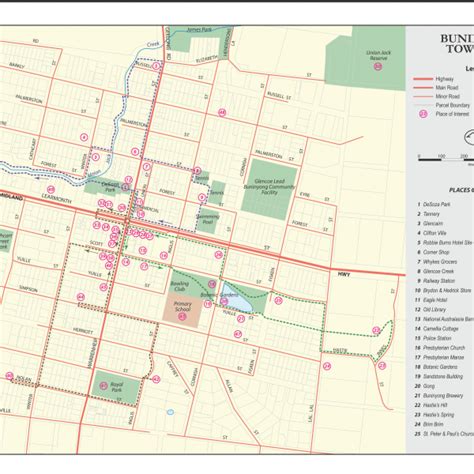Click the Glencoe Lead Community Facility area
474x474 pixels.
click(x=269, y=189)
